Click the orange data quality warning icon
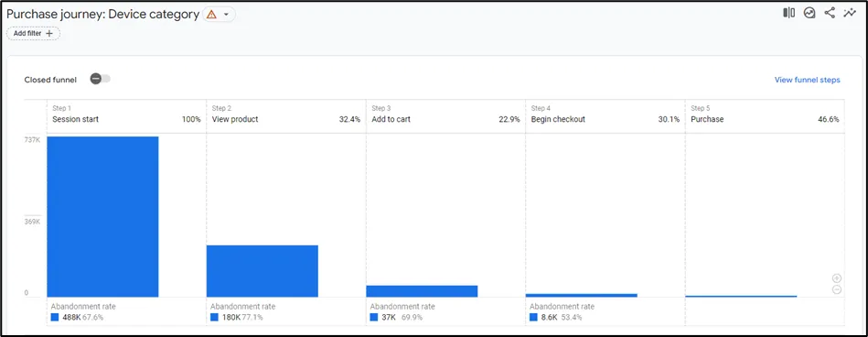 pos(211,15)
